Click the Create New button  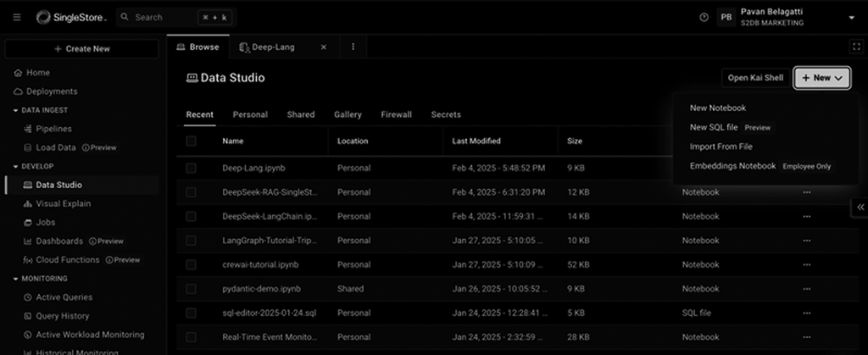pos(82,48)
